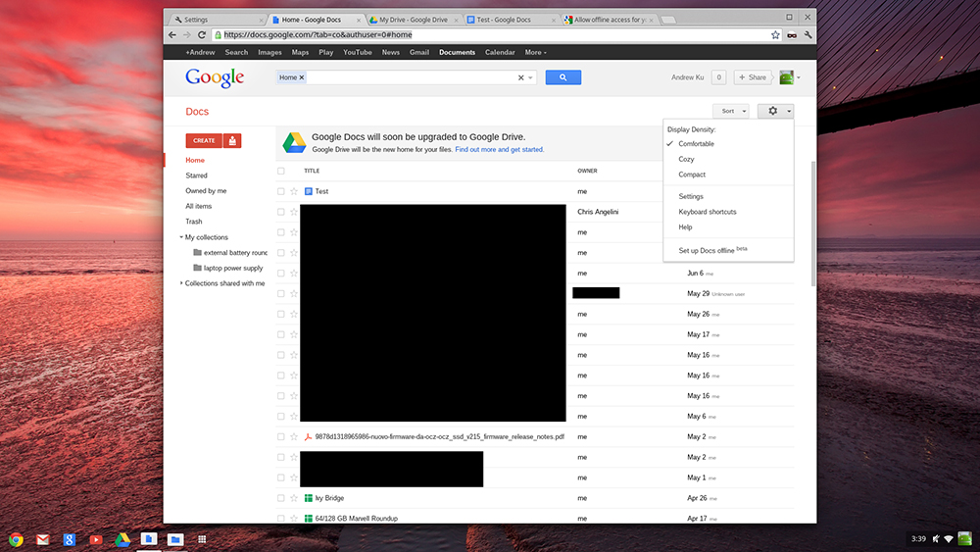This screenshot has height=552, width=980.
Task: Open the Sort dropdown
Action: (x=731, y=111)
